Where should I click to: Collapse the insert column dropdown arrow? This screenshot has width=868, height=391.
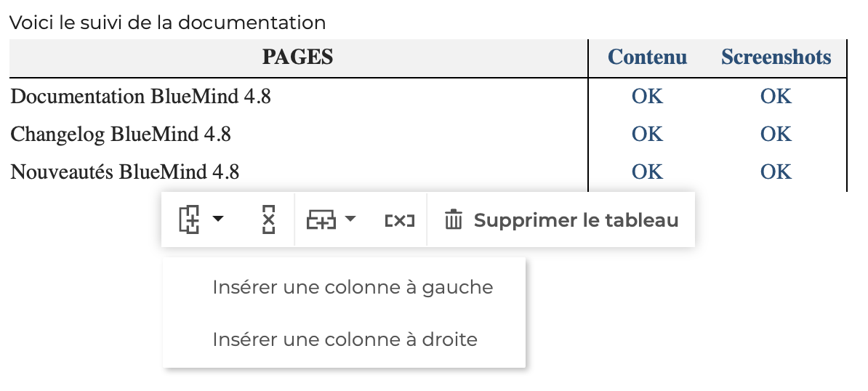tap(217, 219)
